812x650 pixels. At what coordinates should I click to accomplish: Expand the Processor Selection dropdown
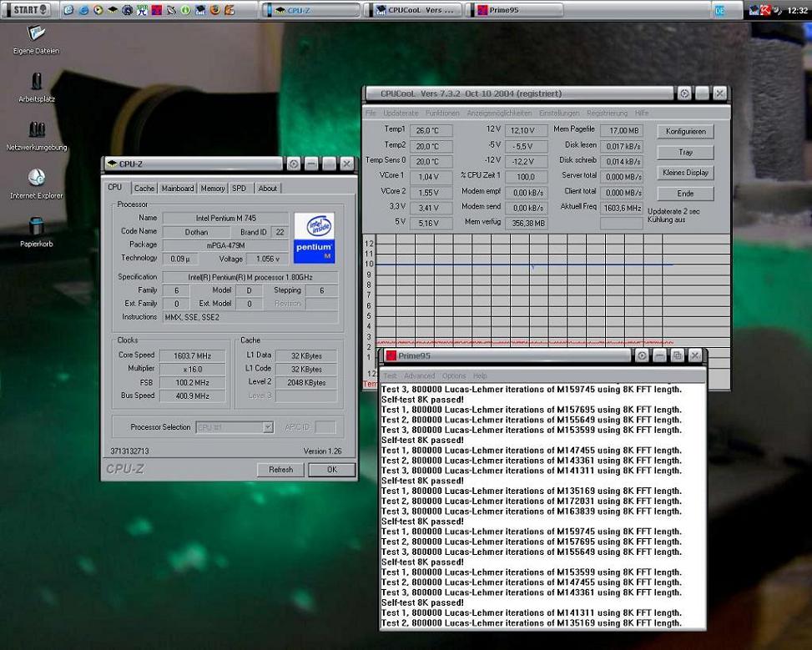pyautogui.click(x=267, y=427)
